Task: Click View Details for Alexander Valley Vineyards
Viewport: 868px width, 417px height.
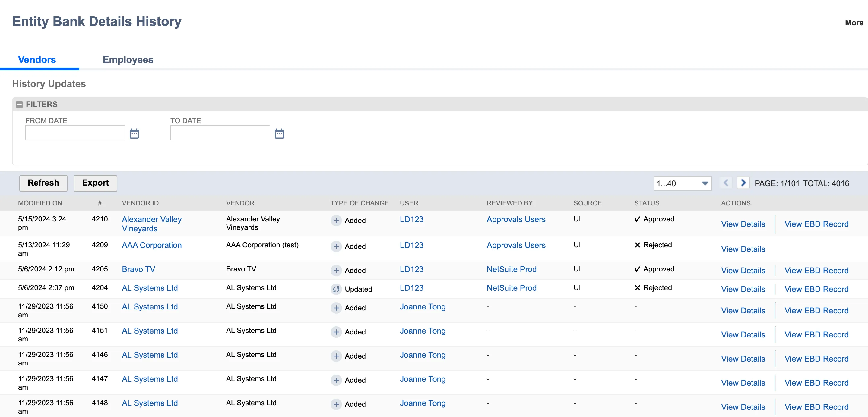Action: tap(743, 224)
